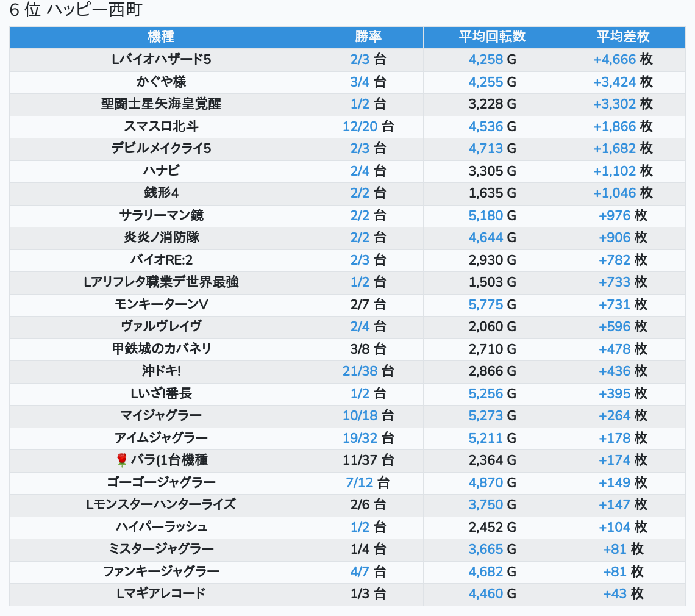
Task: Click the 4,713 G average spins value
Action: point(492,148)
